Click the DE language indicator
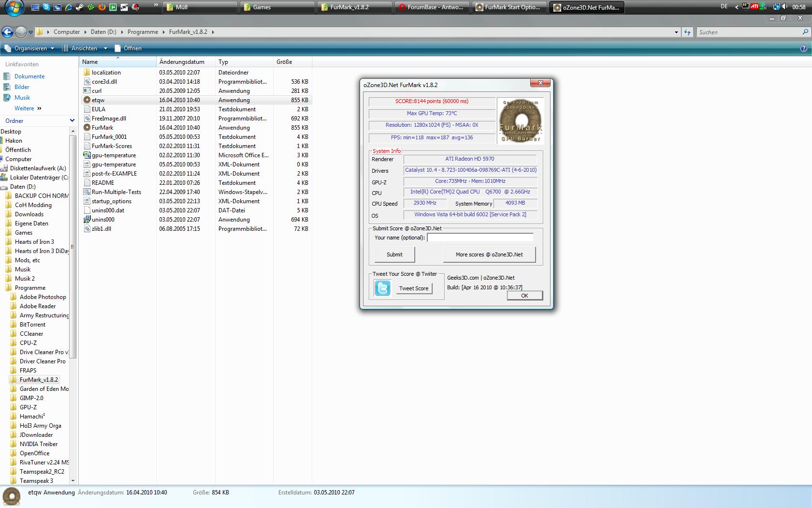 click(724, 6)
